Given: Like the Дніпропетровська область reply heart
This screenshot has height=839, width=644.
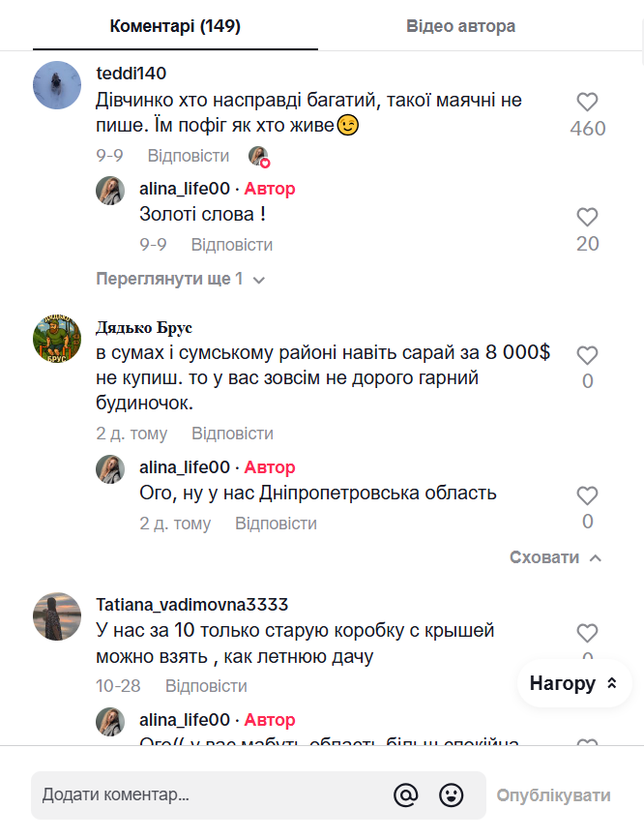Looking at the screenshot, I should (587, 495).
